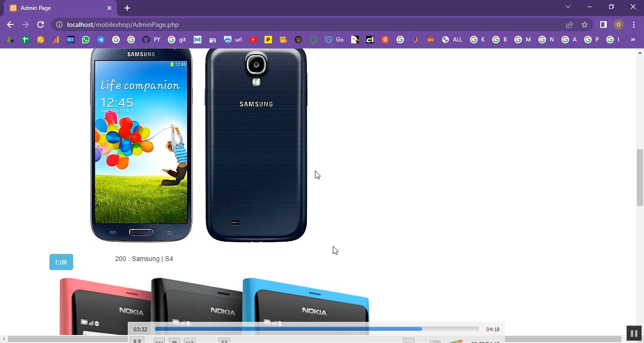Open the green cross sheets bookmark
Viewport: 644px width, 343px height.
pos(25,40)
